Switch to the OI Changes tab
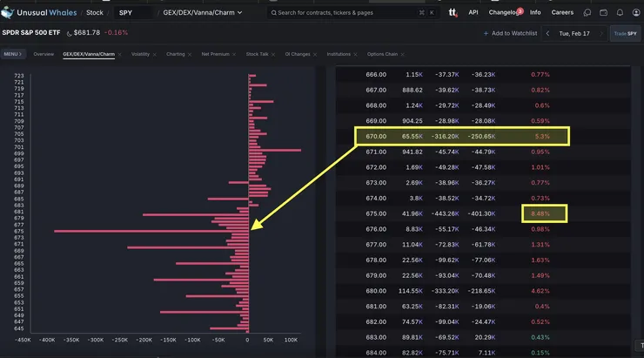Screen dimensions: 644x358 298,54
